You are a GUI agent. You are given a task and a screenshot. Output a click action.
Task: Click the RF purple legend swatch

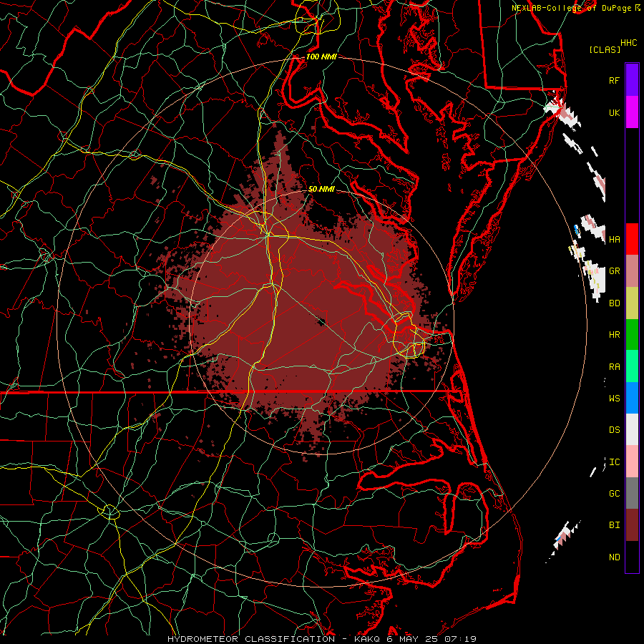632,80
